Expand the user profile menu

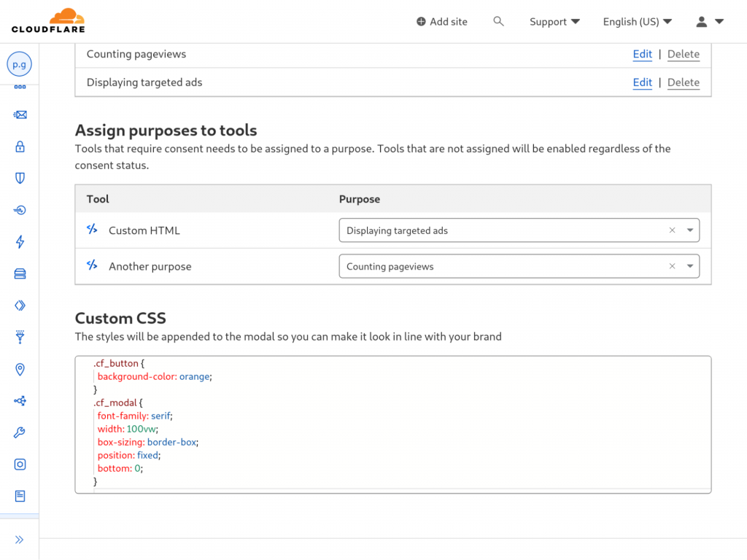[x=709, y=22]
